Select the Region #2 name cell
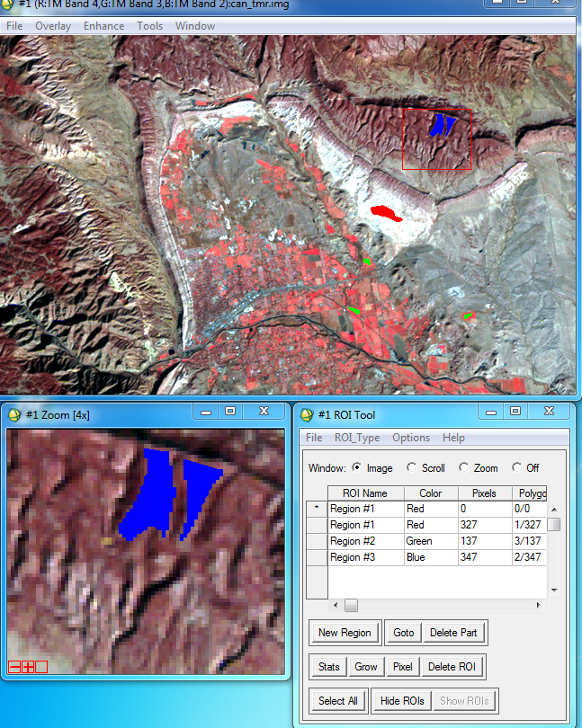The height and width of the screenshot is (728, 582). [x=366, y=541]
